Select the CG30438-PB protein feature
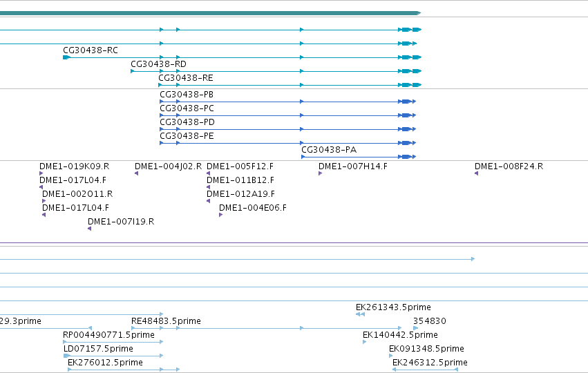588x373 pixels. tap(287, 102)
